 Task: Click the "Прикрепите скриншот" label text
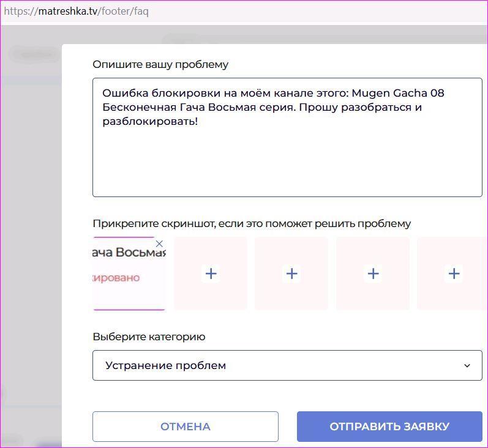251,223
